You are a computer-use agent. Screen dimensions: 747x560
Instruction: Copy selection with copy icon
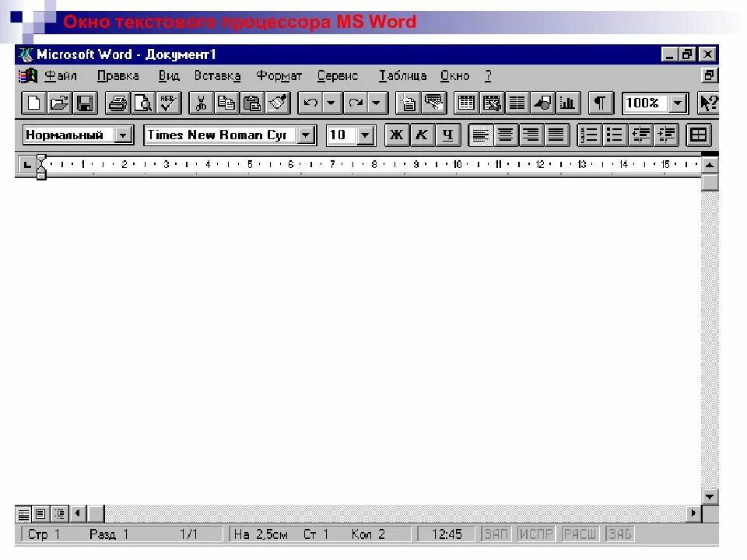pyautogui.click(x=226, y=103)
